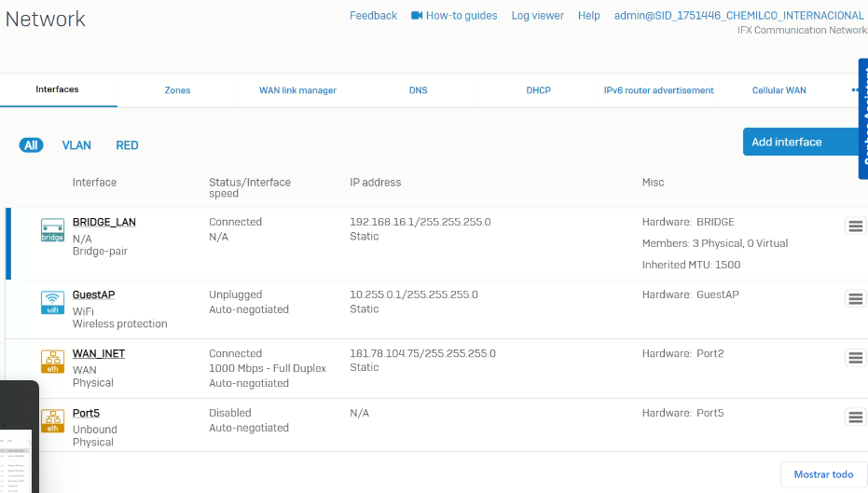Open hamburger menu for Port5 row
This screenshot has width=868, height=493.
855,418
